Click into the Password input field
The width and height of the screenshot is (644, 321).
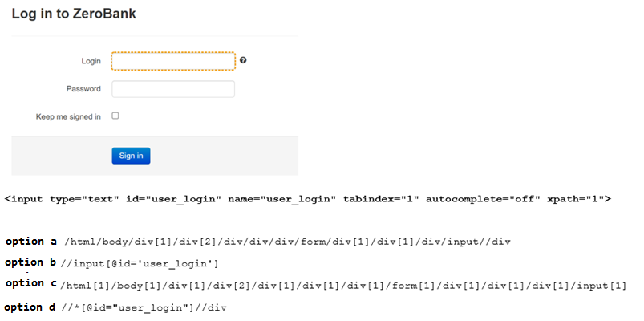(173, 89)
